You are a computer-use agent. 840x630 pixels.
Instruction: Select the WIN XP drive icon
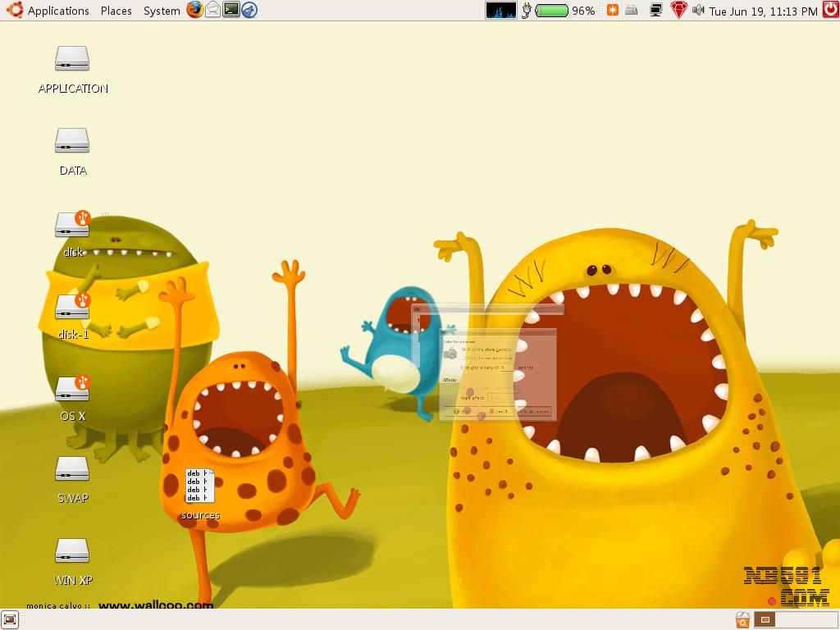[x=72, y=552]
